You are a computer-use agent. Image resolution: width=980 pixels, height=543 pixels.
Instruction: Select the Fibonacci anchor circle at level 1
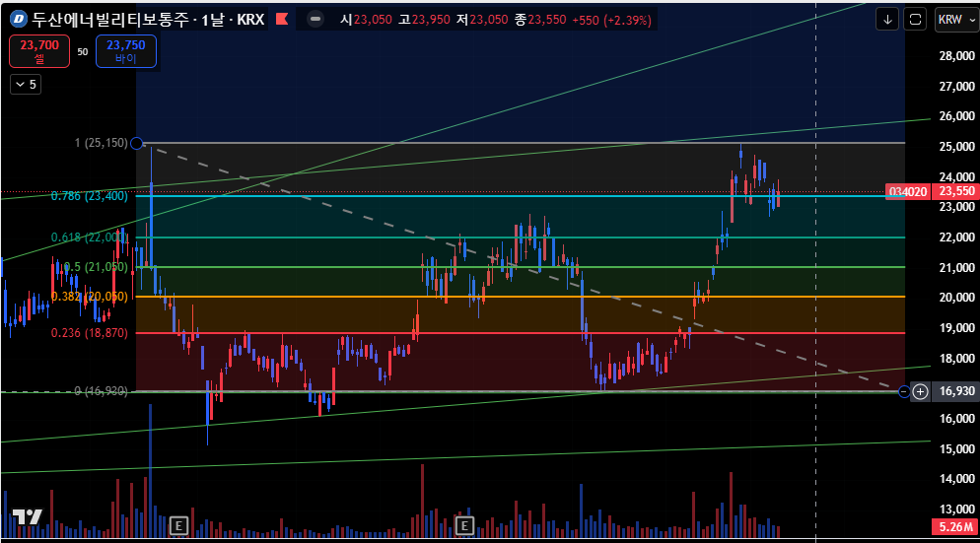136,143
